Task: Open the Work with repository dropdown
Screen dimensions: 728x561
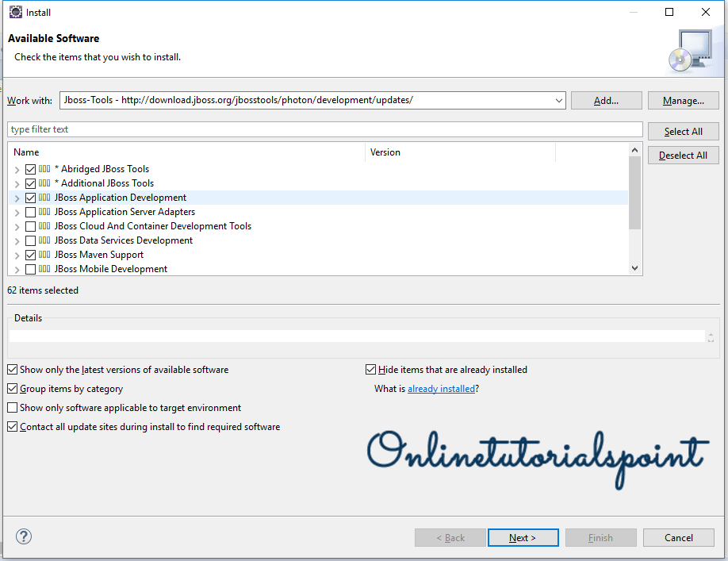Action: [559, 100]
